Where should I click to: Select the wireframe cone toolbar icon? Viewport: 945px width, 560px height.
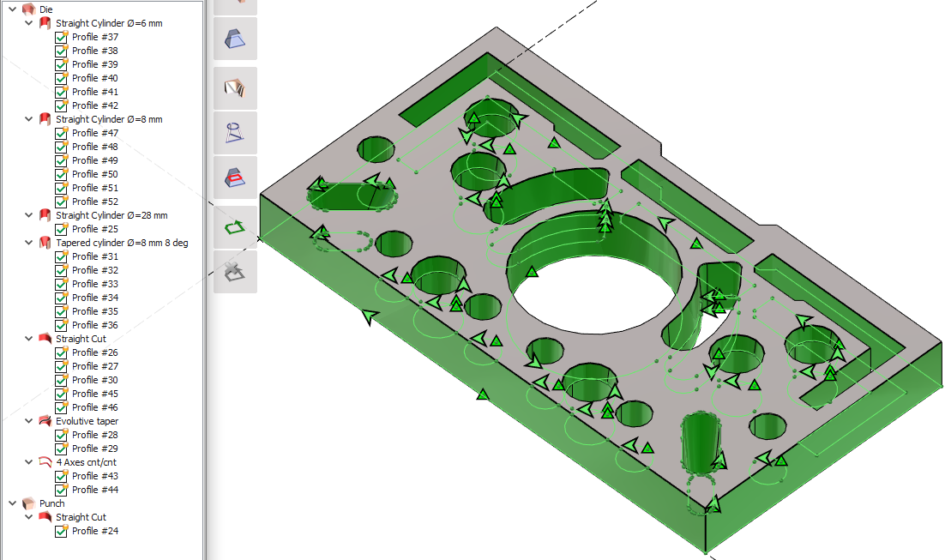[x=235, y=133]
